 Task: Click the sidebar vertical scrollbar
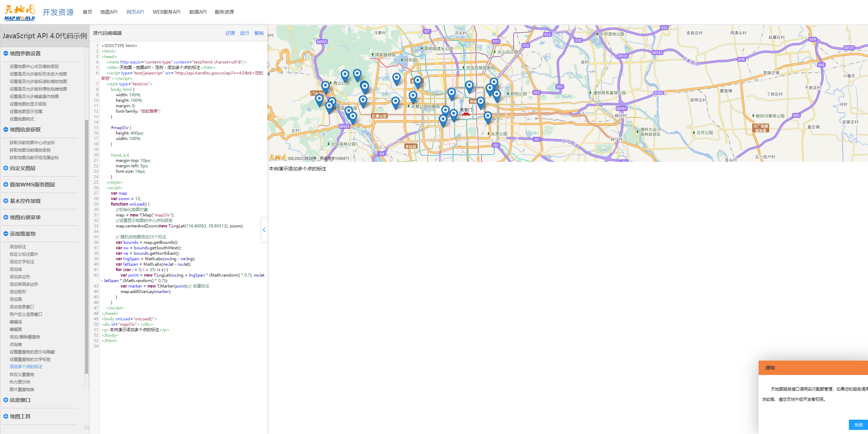click(x=86, y=246)
